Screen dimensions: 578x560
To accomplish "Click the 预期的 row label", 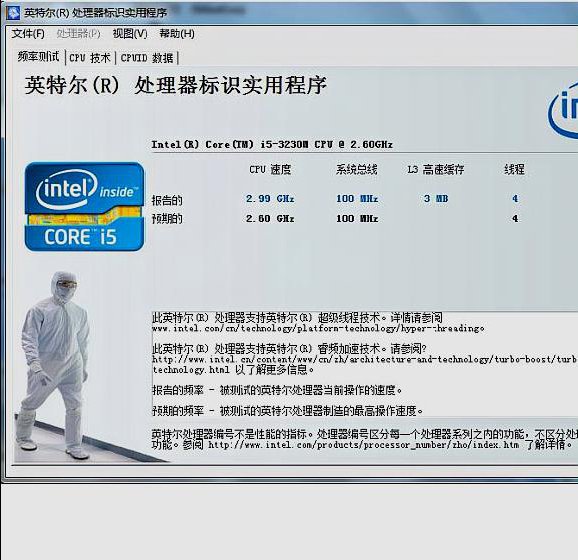I will pyautogui.click(x=167, y=219).
